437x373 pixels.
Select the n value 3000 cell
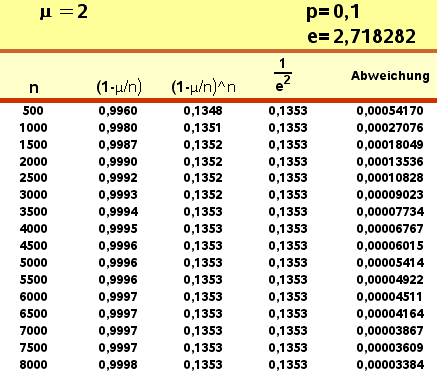pyautogui.click(x=33, y=195)
